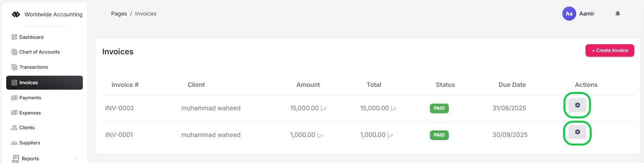Click the Dashboard sidebar icon
This screenshot has width=644, height=163.
pyautogui.click(x=14, y=37)
